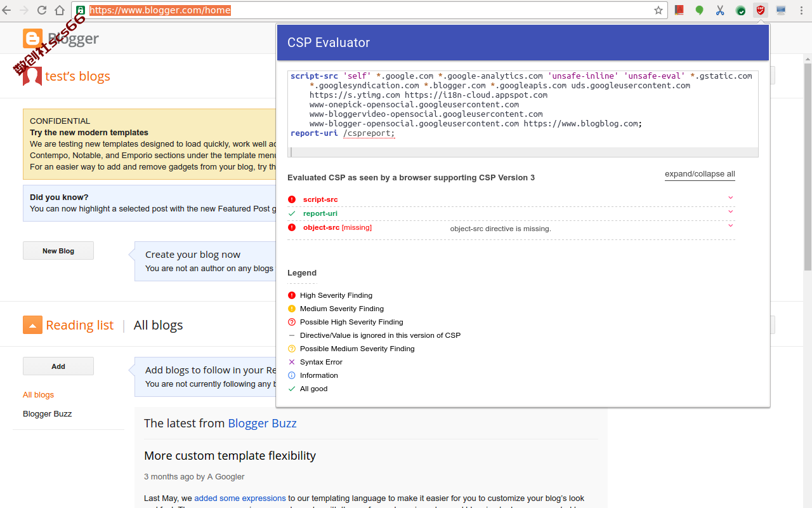This screenshot has height=508, width=812.
Task: Open the test's blogs heading link
Action: [x=77, y=76]
